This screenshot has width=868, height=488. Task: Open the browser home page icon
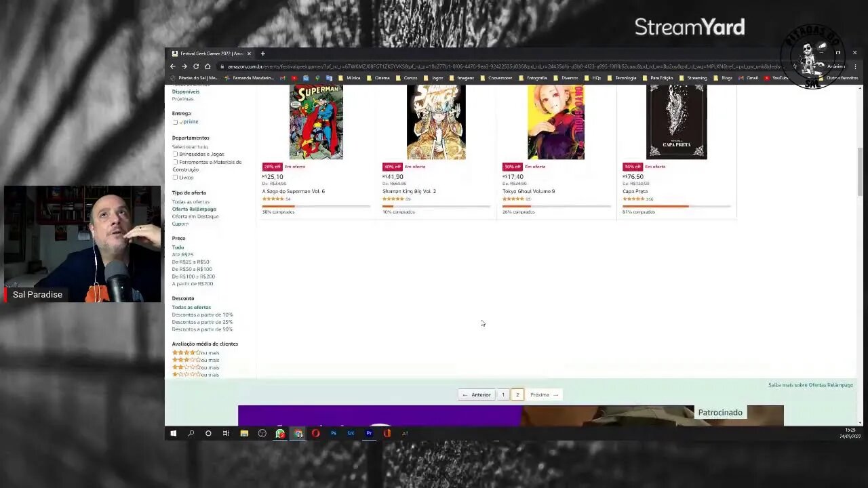click(x=208, y=66)
